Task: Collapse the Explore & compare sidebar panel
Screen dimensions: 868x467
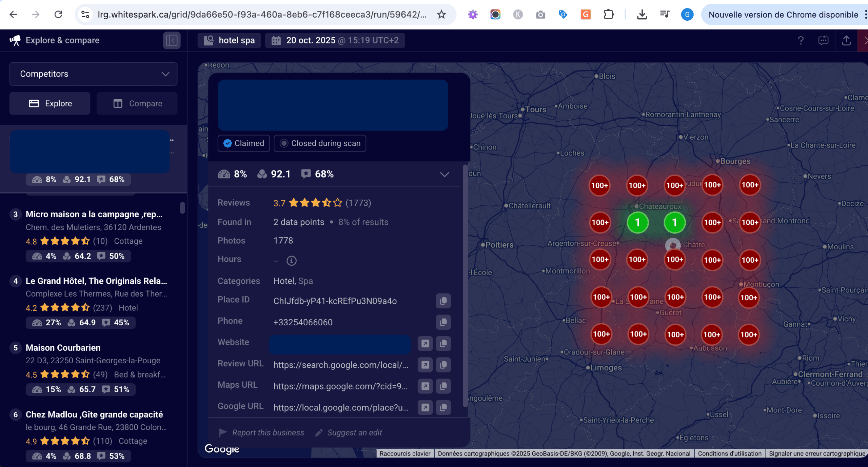Action: pos(172,41)
